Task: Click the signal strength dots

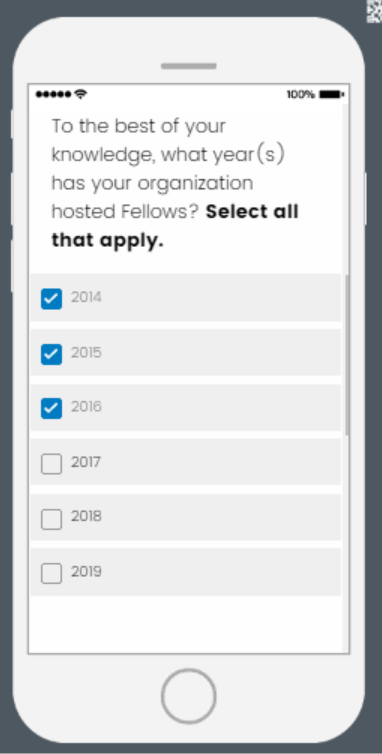Action: point(53,94)
